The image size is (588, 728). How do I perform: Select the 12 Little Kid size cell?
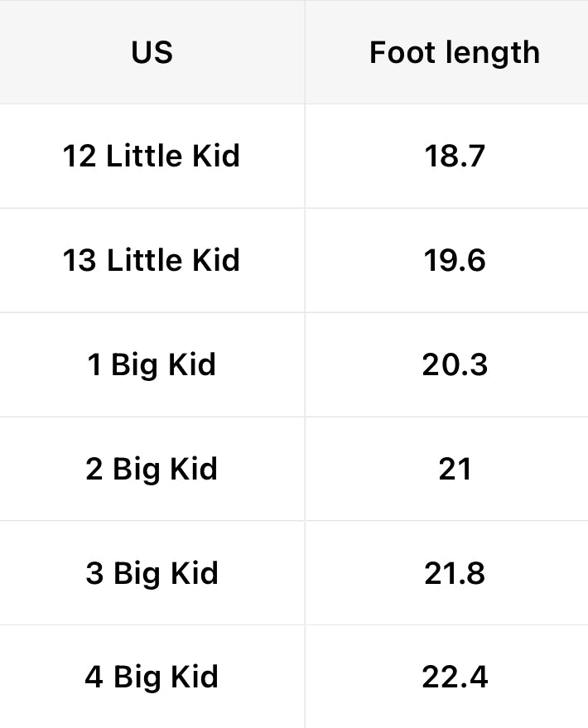(152, 156)
